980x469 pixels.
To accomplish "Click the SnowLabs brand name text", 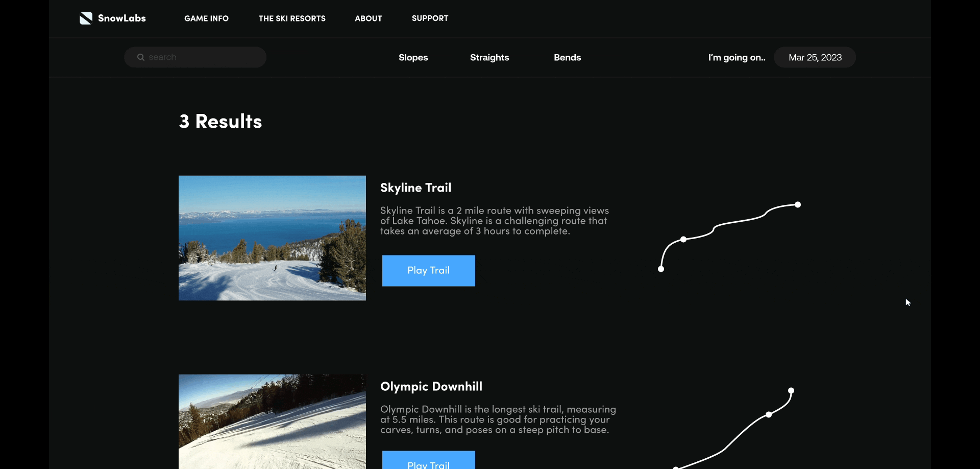I will (x=122, y=18).
